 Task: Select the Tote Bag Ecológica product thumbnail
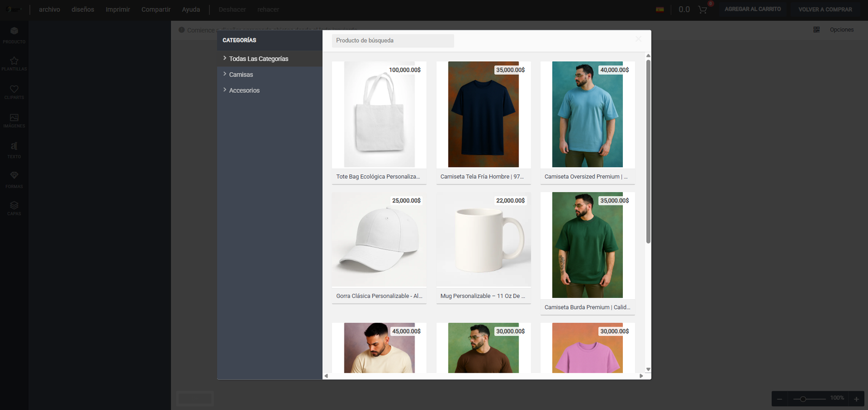[379, 114]
